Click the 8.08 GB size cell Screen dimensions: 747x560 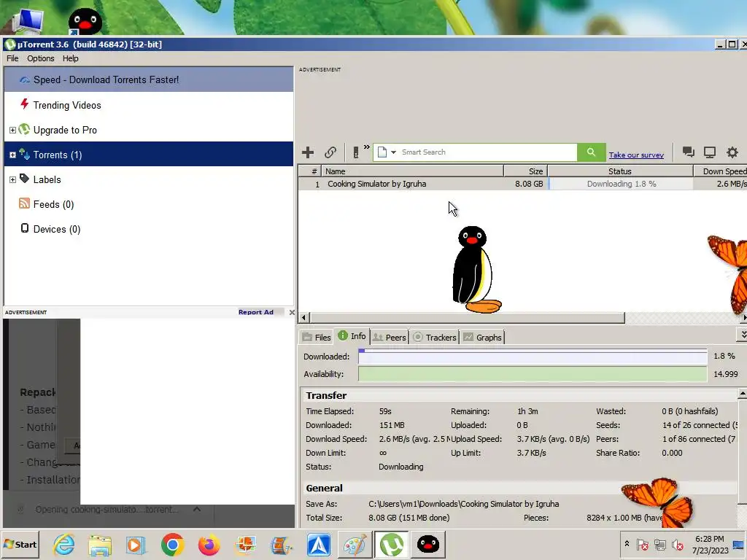[529, 184]
